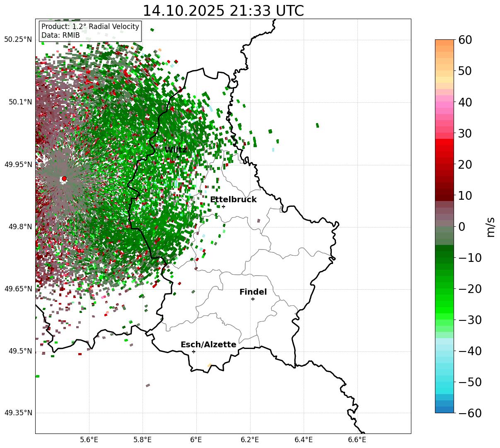Viewport: 500px width, 448px height.
Task: Click the colorbar tick label −40
Action: [x=469, y=351]
